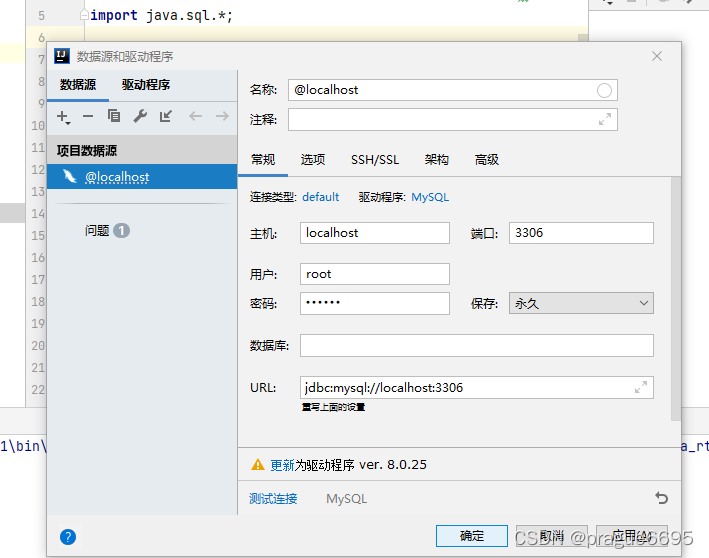Click the revert changes undo icon
This screenshot has width=709, height=558.
pos(662,498)
